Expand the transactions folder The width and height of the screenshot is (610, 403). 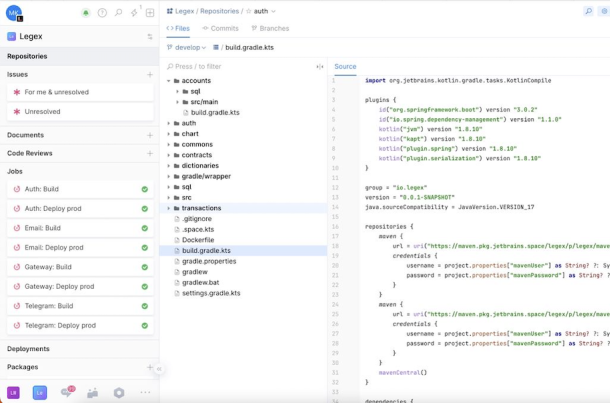[169, 208]
